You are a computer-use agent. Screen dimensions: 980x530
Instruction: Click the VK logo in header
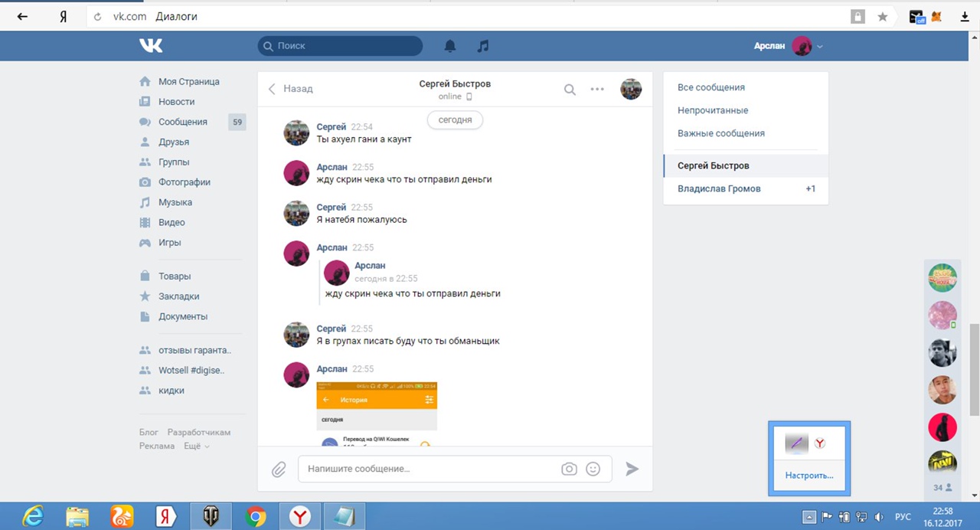pyautogui.click(x=151, y=46)
